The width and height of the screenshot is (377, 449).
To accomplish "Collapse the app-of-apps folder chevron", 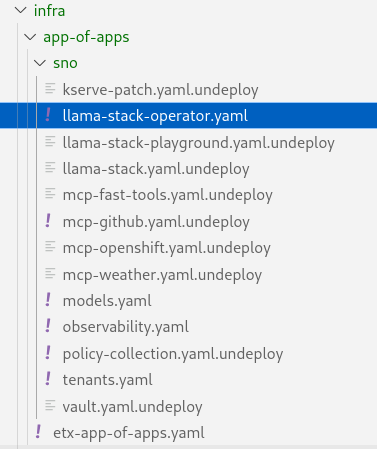I will 30,37.
